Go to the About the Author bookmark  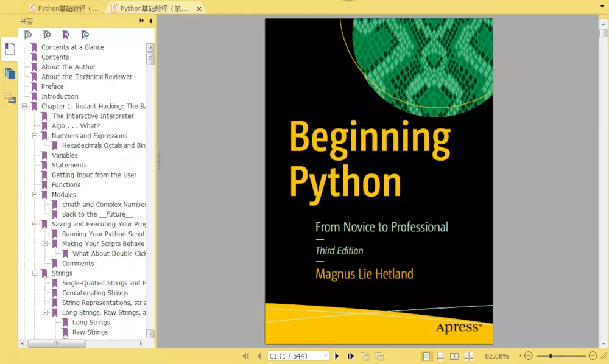click(x=68, y=67)
